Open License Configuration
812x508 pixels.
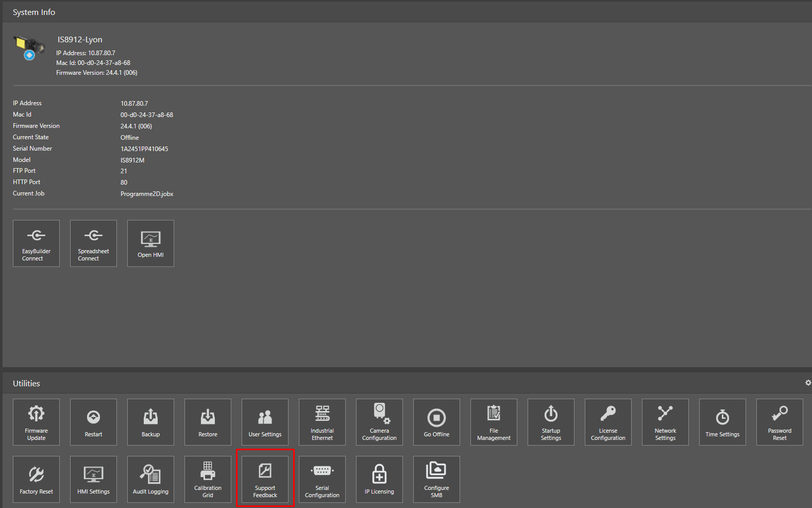point(608,422)
